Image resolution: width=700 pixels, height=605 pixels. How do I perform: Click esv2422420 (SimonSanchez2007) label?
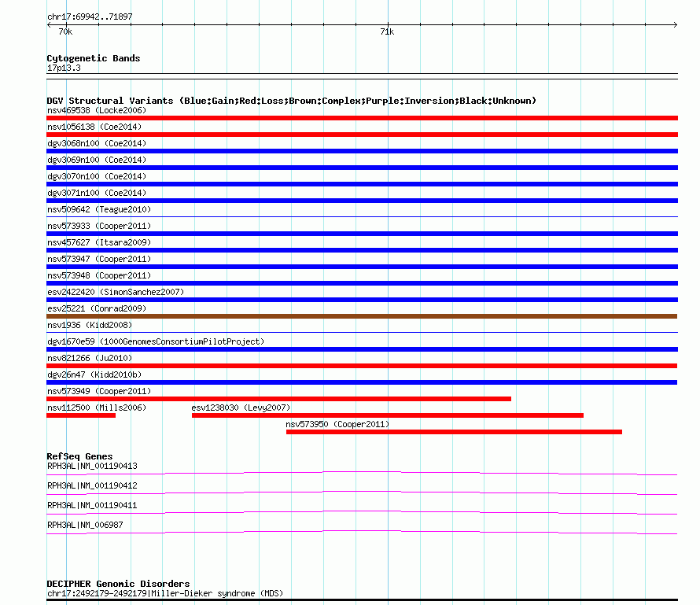[x=116, y=292]
